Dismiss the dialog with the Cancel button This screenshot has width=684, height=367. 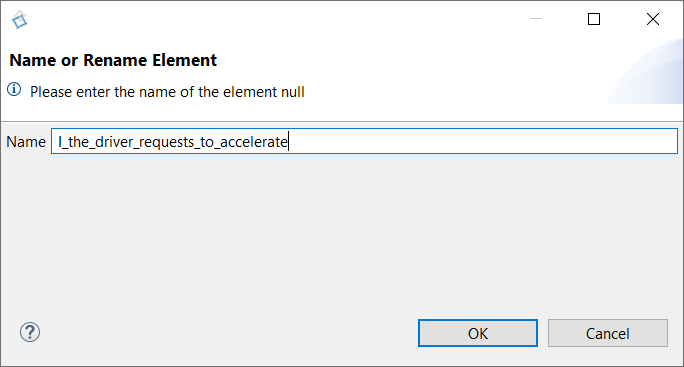(608, 333)
